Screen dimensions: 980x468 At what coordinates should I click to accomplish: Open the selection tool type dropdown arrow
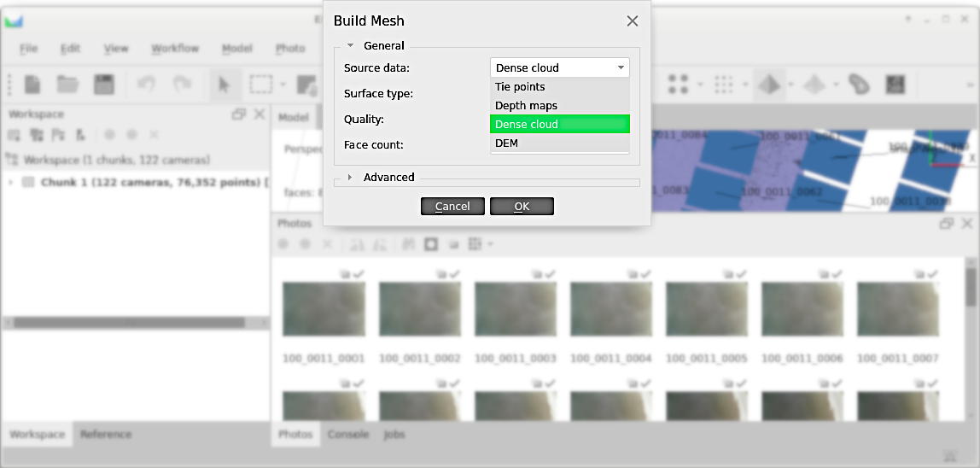tap(283, 84)
